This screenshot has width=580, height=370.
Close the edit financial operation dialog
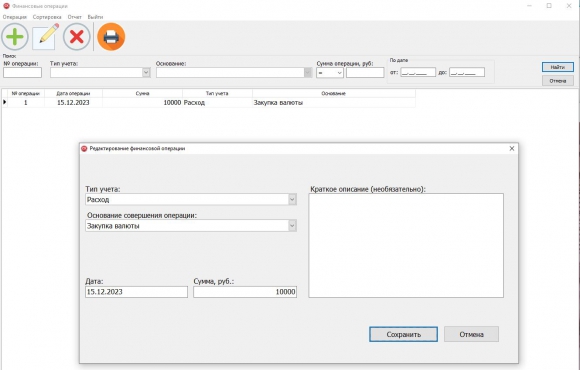click(x=512, y=148)
